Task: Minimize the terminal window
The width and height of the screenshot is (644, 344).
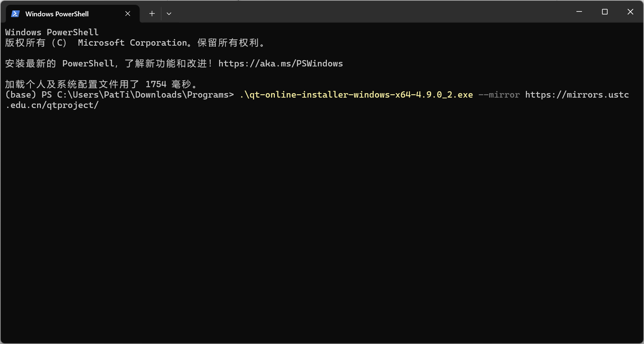Action: click(x=579, y=12)
